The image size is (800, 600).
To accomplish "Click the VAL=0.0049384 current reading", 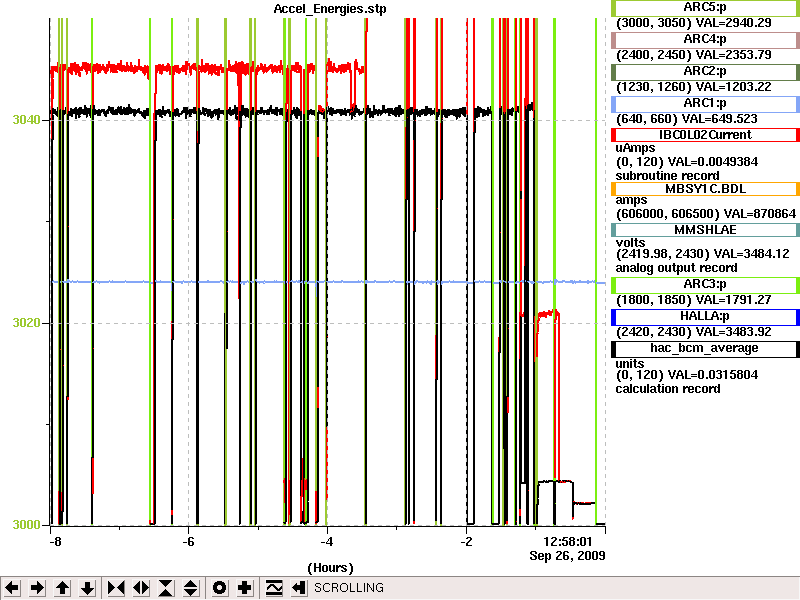I will coord(713,162).
